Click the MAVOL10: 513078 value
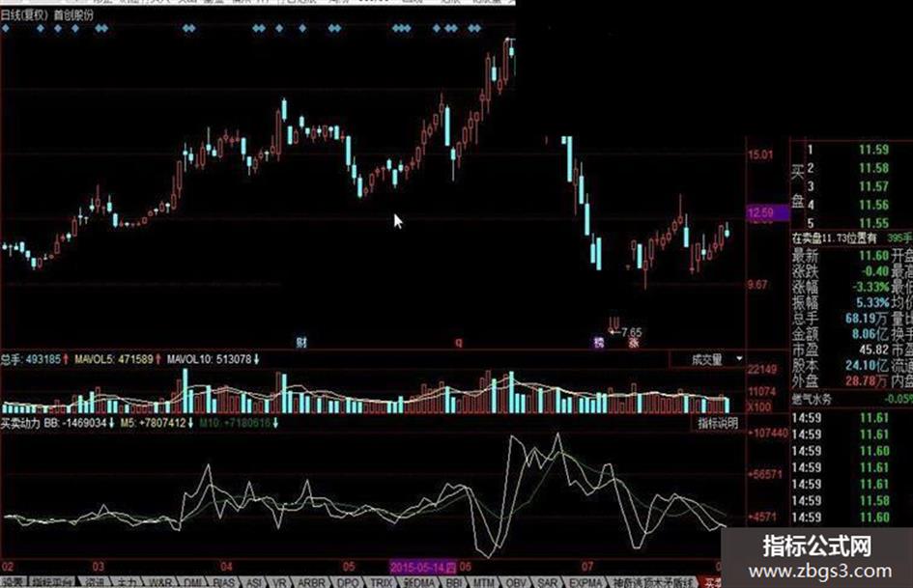This screenshot has width=913, height=588. (x=209, y=360)
